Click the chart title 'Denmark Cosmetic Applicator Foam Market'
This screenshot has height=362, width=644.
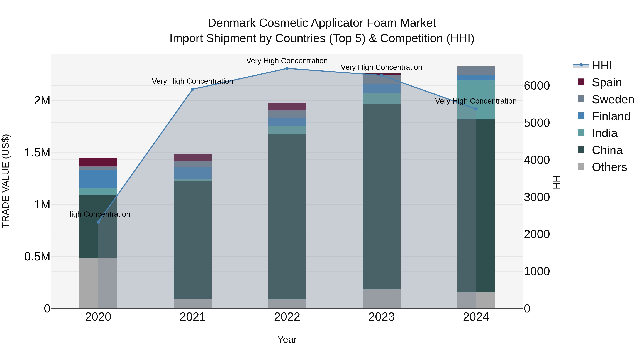click(x=322, y=23)
